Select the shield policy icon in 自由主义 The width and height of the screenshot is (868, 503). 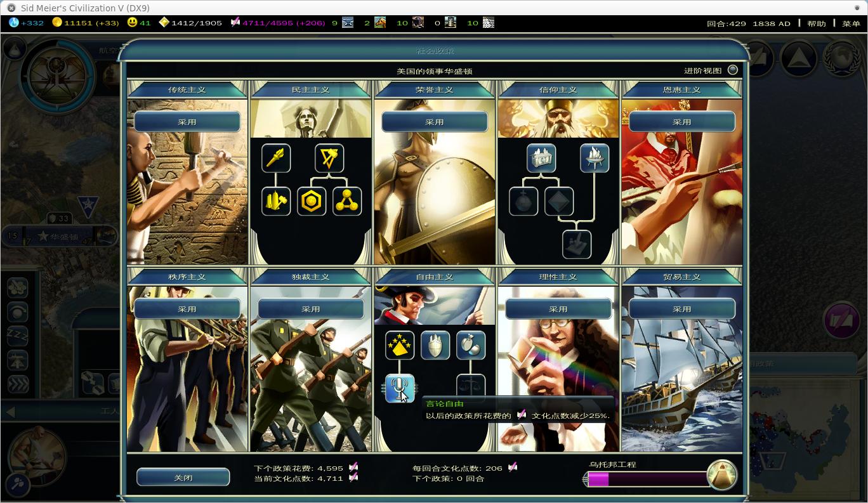[435, 346]
